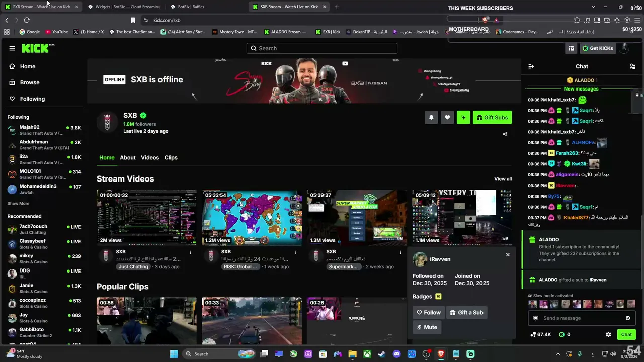Open Majah92 channel in sidebar
The width and height of the screenshot is (644, 362).
click(44, 130)
